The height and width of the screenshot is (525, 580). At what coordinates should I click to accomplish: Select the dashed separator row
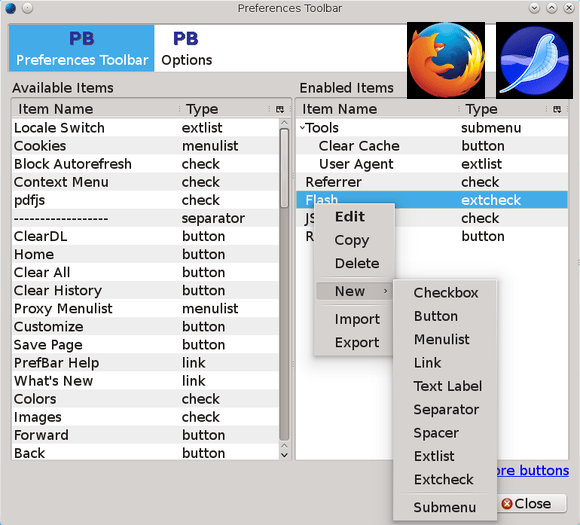coord(145,218)
